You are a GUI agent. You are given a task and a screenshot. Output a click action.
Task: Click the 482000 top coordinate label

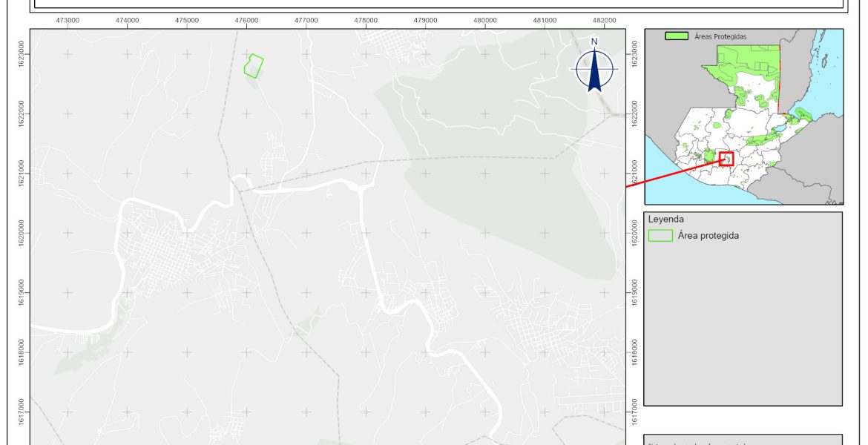(605, 21)
